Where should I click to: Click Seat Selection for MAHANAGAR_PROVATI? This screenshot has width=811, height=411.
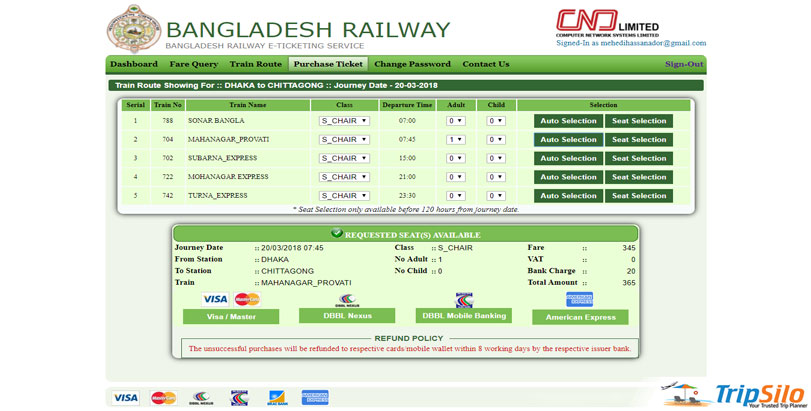[639, 140]
